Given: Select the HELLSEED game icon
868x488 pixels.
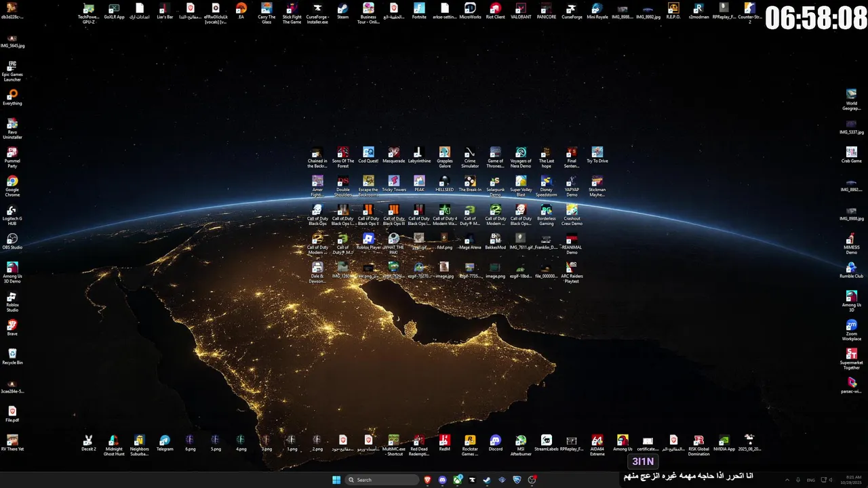Looking at the screenshot, I should tap(445, 183).
